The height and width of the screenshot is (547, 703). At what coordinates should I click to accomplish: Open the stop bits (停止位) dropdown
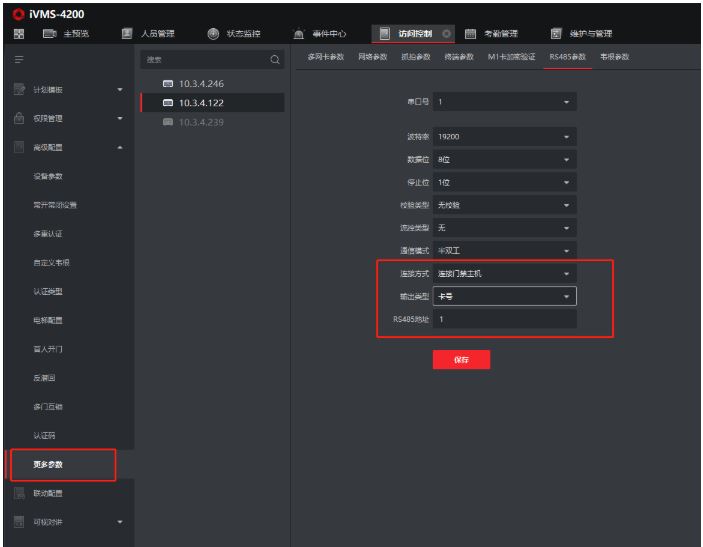504,182
